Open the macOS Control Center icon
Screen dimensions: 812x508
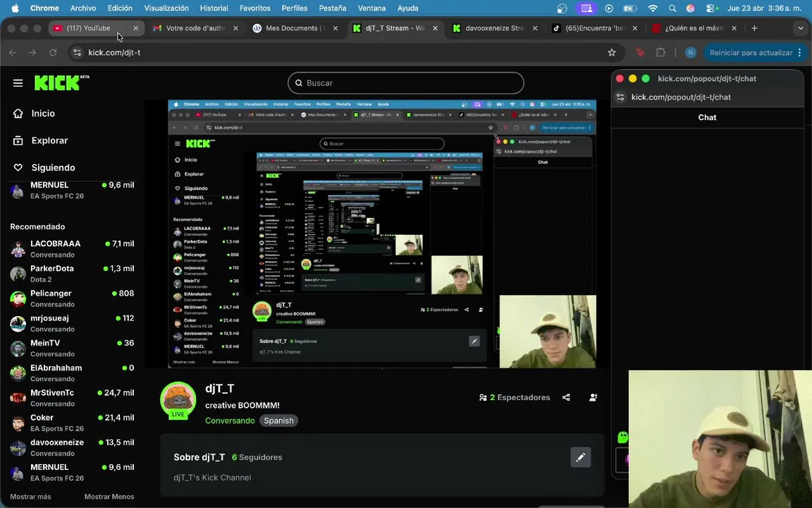click(x=712, y=8)
